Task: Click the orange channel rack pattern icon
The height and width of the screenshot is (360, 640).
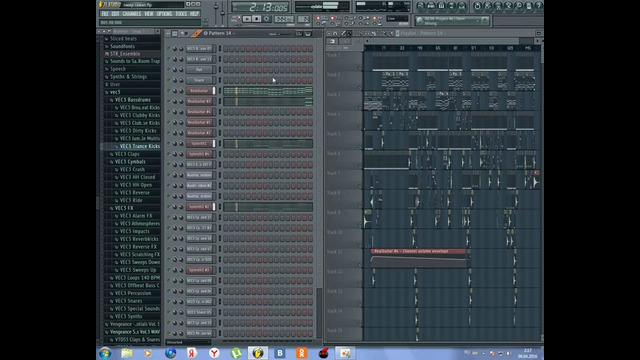Action: pos(196,33)
